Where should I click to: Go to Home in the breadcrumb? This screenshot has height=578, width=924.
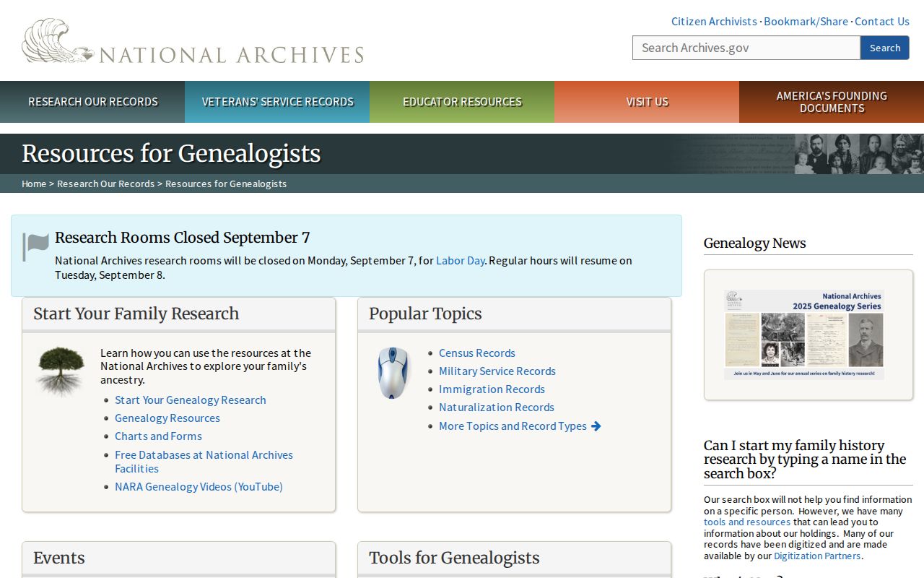tap(34, 184)
